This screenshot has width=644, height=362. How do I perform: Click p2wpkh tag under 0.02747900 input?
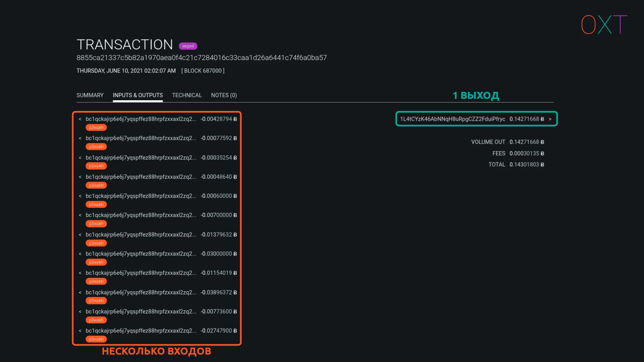pos(96,339)
